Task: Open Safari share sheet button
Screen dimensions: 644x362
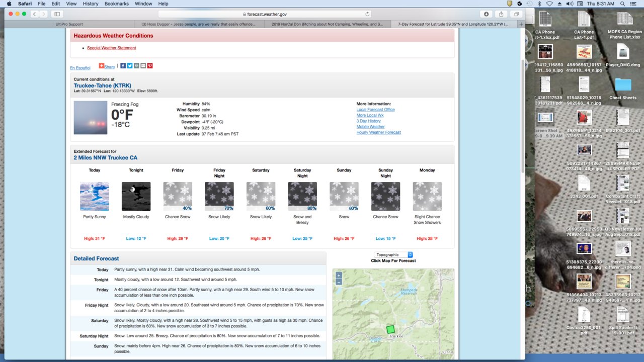Action: tap(502, 14)
